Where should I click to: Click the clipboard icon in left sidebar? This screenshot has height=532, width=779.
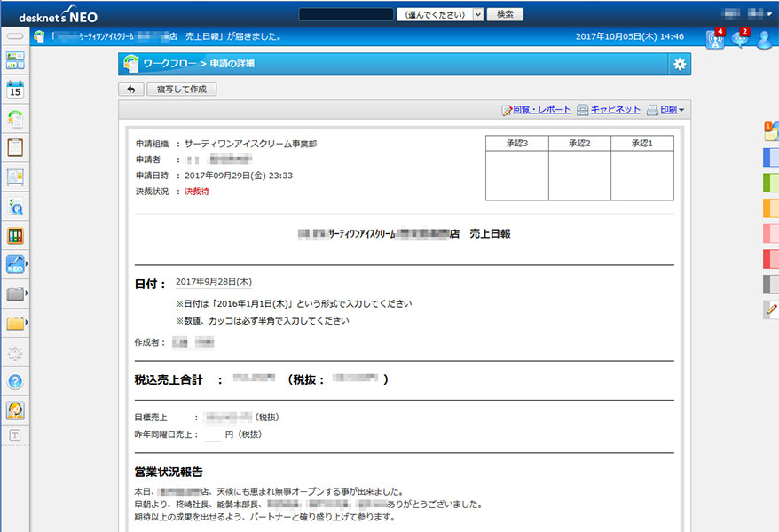point(15,147)
